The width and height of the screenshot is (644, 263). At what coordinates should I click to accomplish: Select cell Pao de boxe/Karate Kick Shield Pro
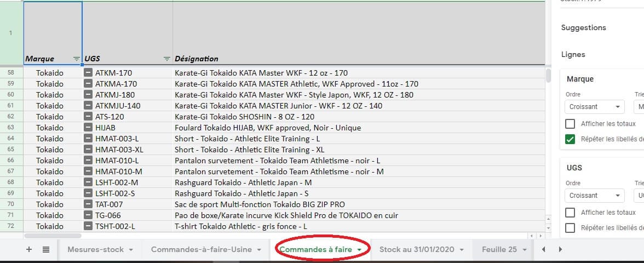(359, 215)
